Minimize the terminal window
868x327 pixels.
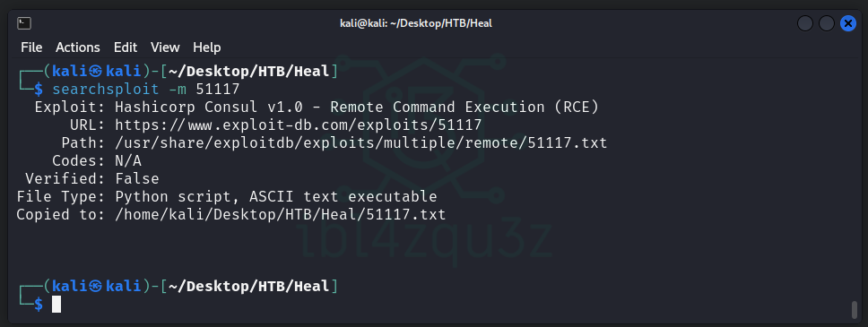point(805,23)
